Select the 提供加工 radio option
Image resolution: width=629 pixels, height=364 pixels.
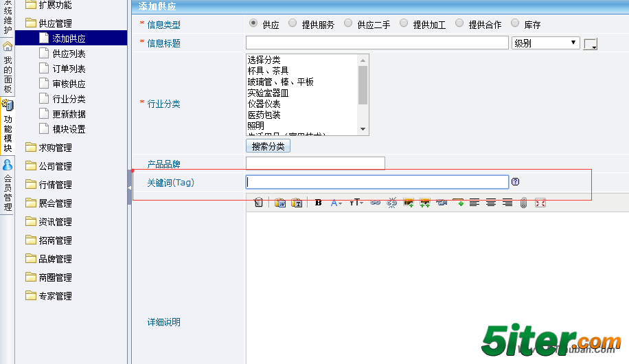(x=404, y=23)
